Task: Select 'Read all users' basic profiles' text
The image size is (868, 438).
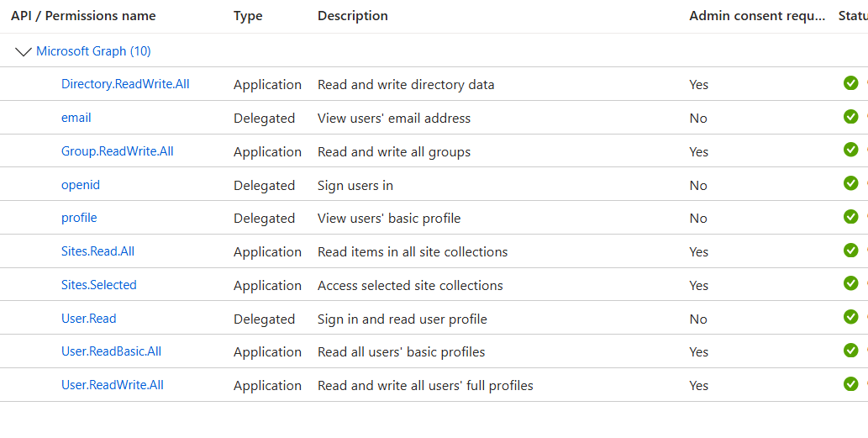Action: coord(402,352)
